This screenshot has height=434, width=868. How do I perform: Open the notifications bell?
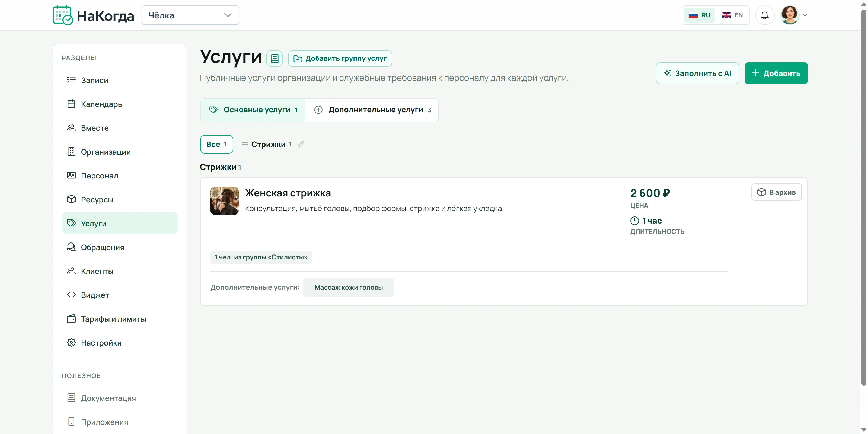point(764,15)
